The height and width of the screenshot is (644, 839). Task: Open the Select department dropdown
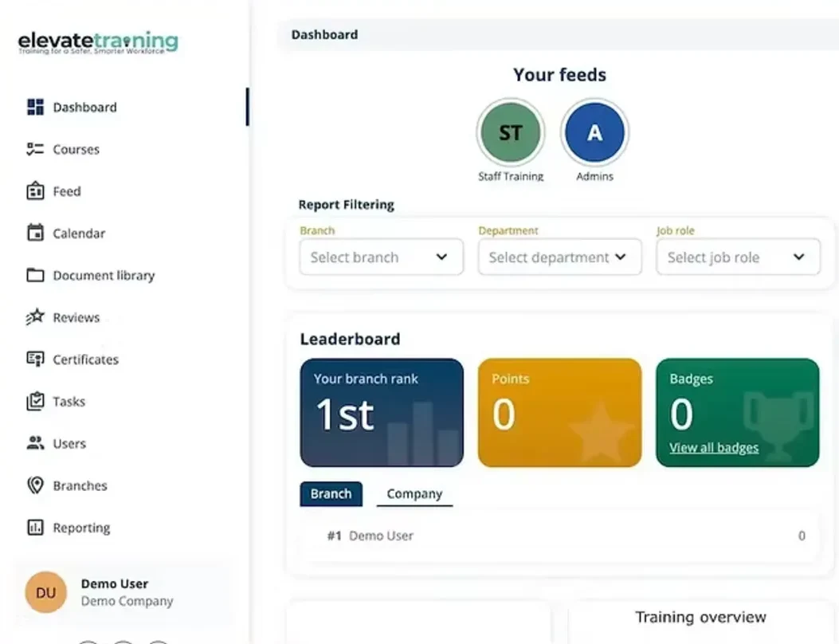pos(559,257)
